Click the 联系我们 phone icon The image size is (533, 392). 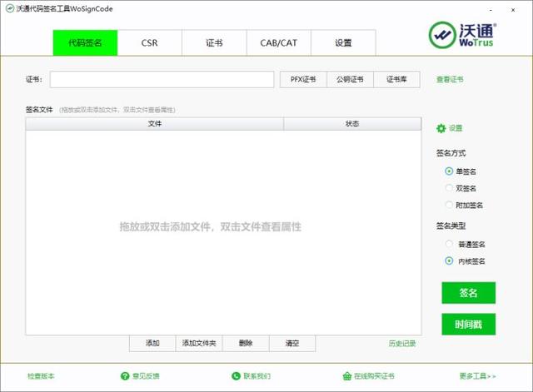coord(236,376)
